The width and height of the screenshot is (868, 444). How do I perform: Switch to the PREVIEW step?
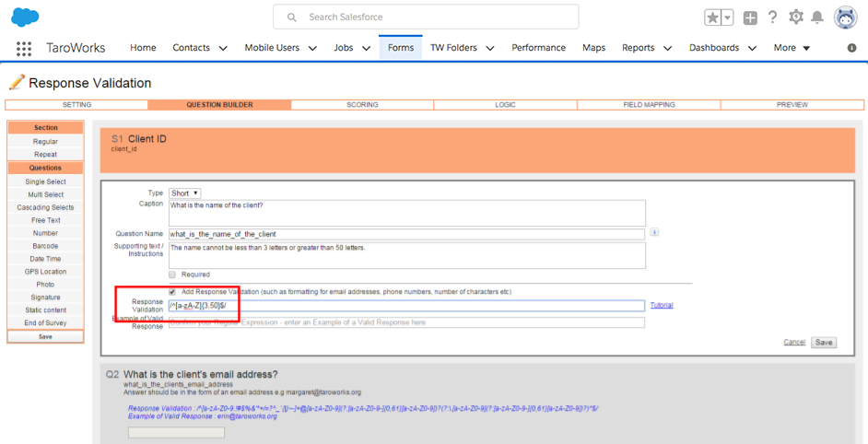[792, 105]
